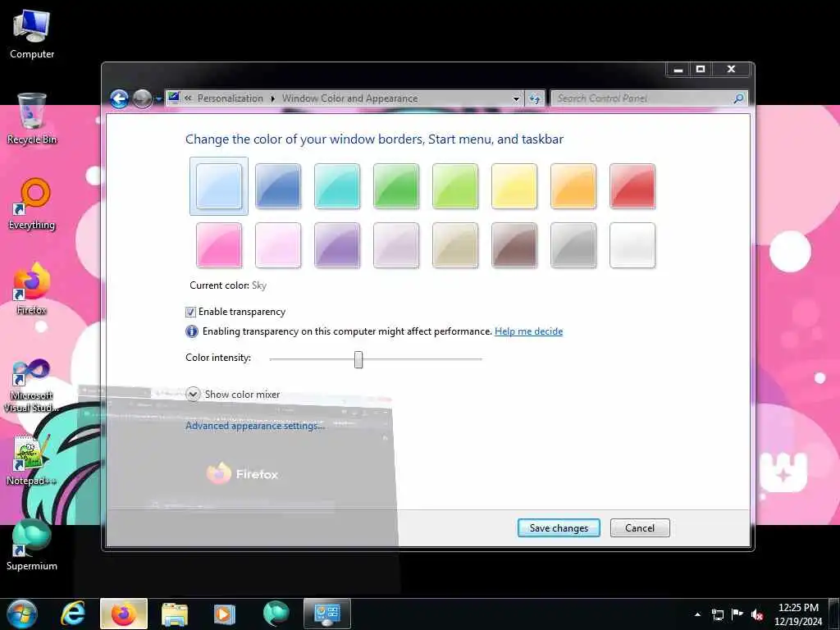Select the Supermium desktop shortcut
This screenshot has height=630, width=840.
32,546
